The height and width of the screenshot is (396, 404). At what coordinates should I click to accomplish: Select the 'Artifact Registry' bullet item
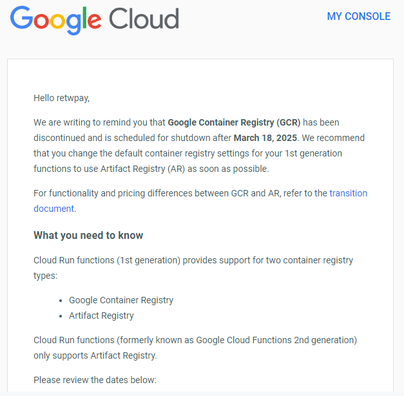pos(101,316)
